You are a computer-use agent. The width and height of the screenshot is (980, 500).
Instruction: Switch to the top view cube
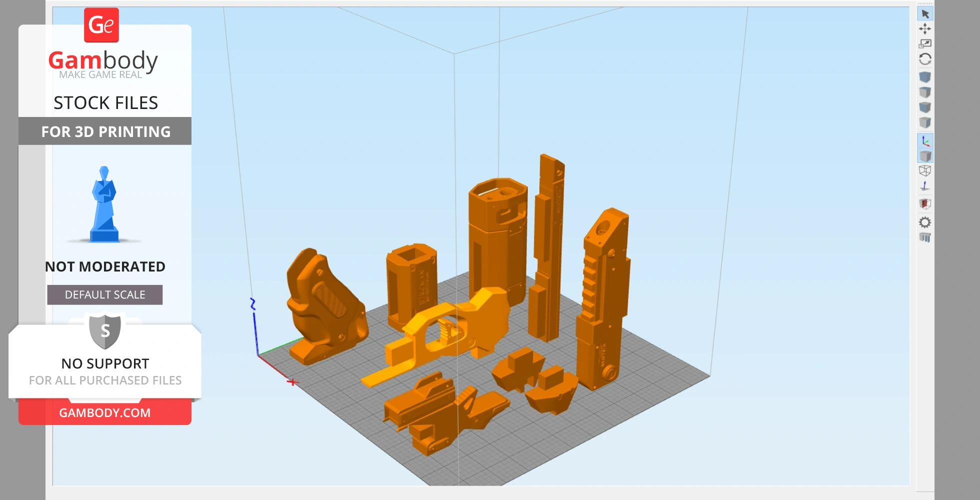pos(925,91)
